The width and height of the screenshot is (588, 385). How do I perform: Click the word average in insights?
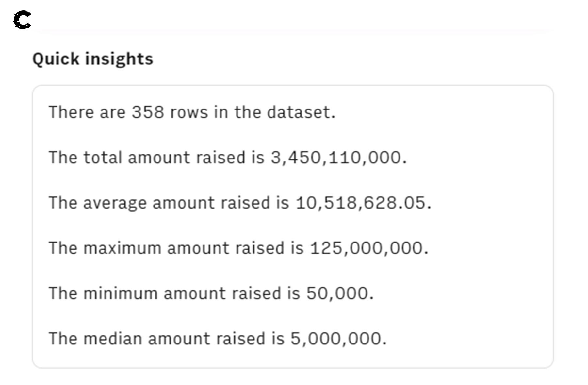tap(115, 203)
